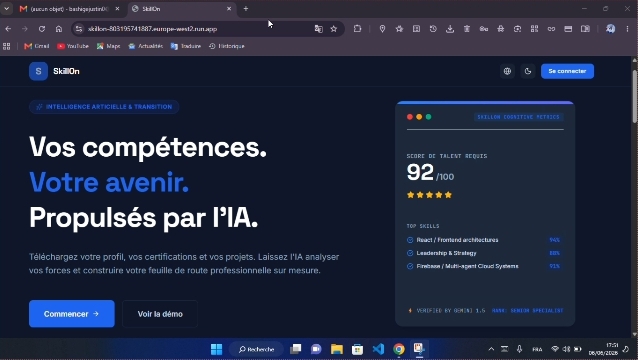Open Visual Studio Code from taskbar
The image size is (638, 360).
point(378,349)
